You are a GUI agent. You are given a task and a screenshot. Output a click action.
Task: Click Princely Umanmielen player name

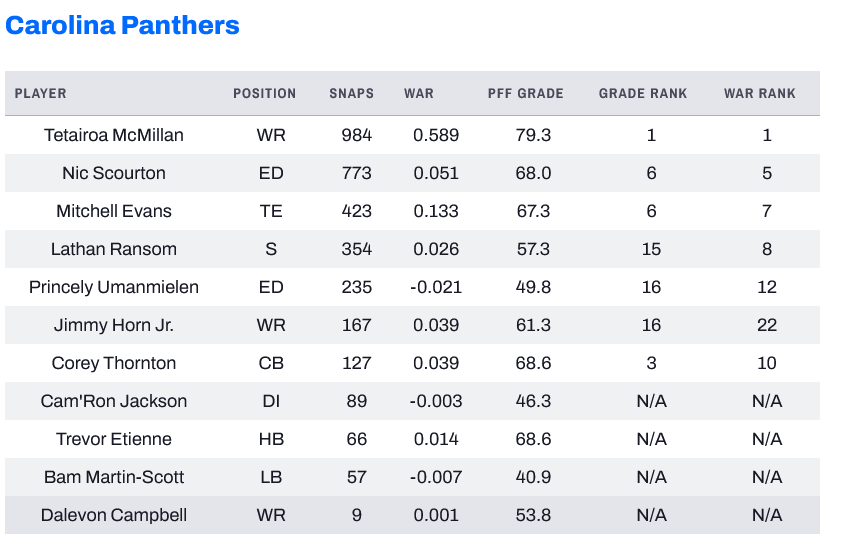point(114,287)
